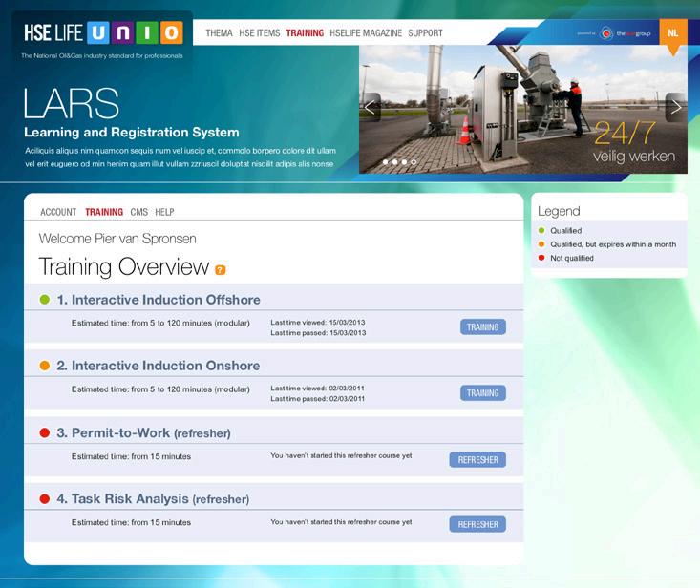This screenshot has height=588, width=700.
Task: Click orange status dot for Induction Onshore
Action: point(45,366)
